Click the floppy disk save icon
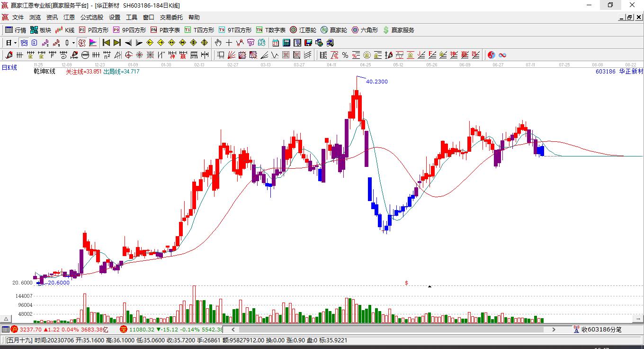This screenshot has height=349, width=644. [308, 43]
